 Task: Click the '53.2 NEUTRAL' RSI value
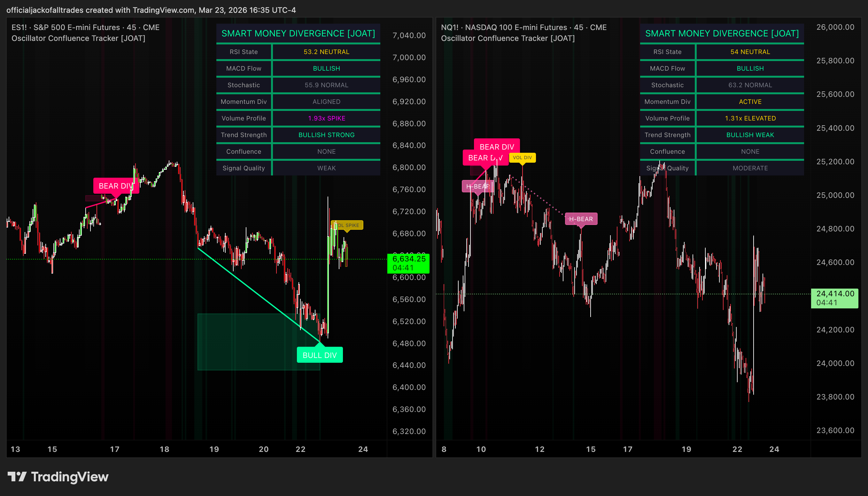coord(326,52)
